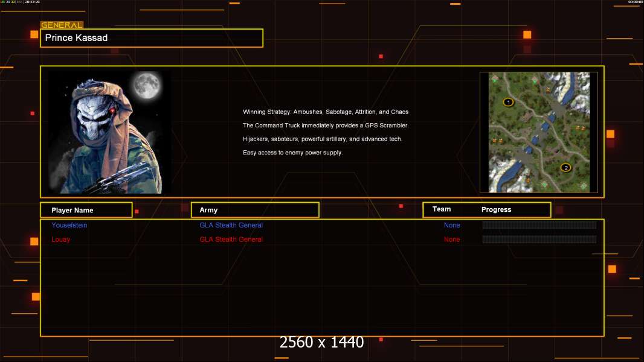The image size is (644, 362).
Task: Click Louay's loading progress bar
Action: point(539,239)
